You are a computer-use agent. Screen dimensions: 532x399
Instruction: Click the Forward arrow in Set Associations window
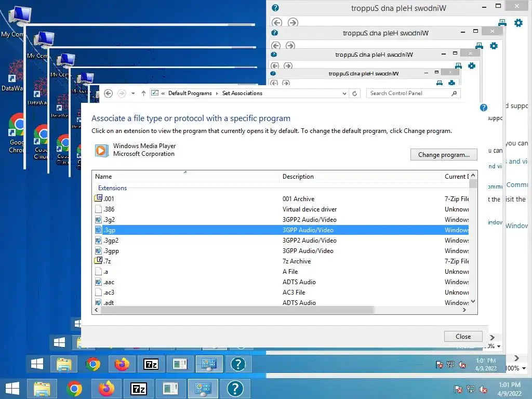point(122,94)
